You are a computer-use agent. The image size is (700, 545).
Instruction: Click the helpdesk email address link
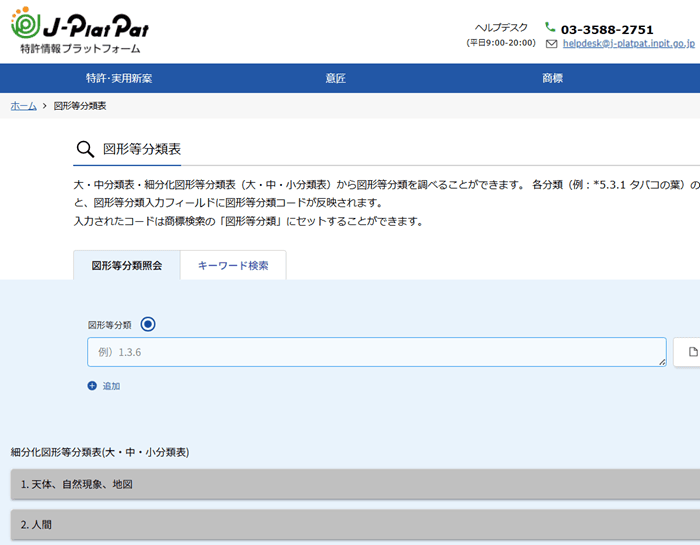(628, 44)
